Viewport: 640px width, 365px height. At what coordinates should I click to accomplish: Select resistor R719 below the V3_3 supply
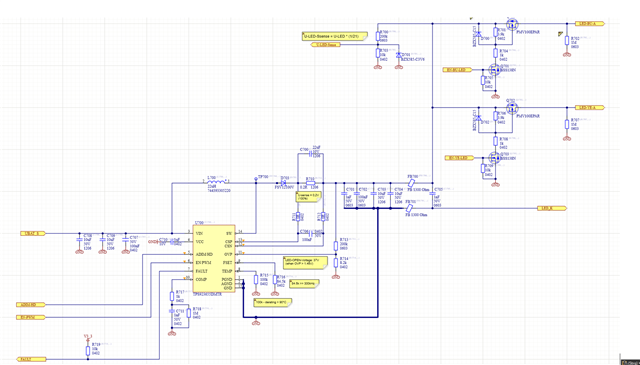(88, 351)
